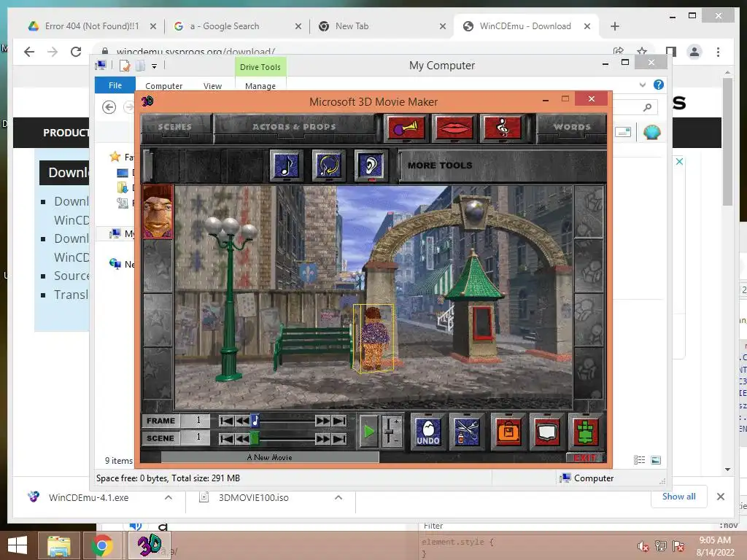Open the Words button
Viewport: 747px width, 560px height.
point(572,127)
